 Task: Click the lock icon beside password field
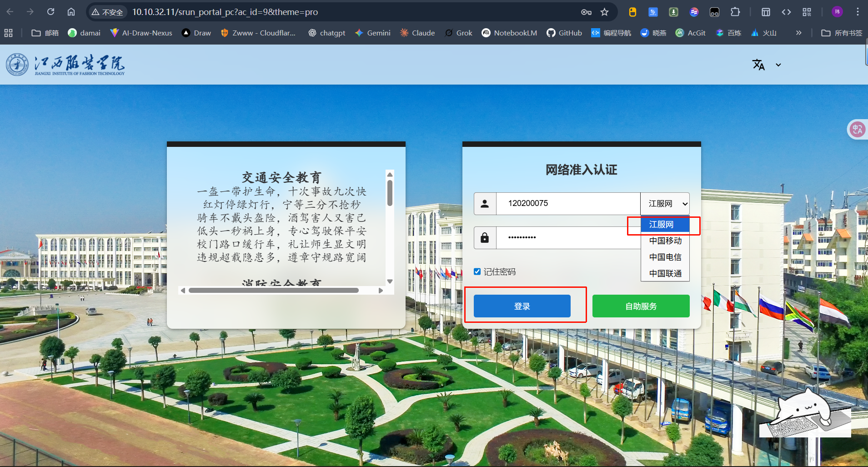tap(485, 238)
